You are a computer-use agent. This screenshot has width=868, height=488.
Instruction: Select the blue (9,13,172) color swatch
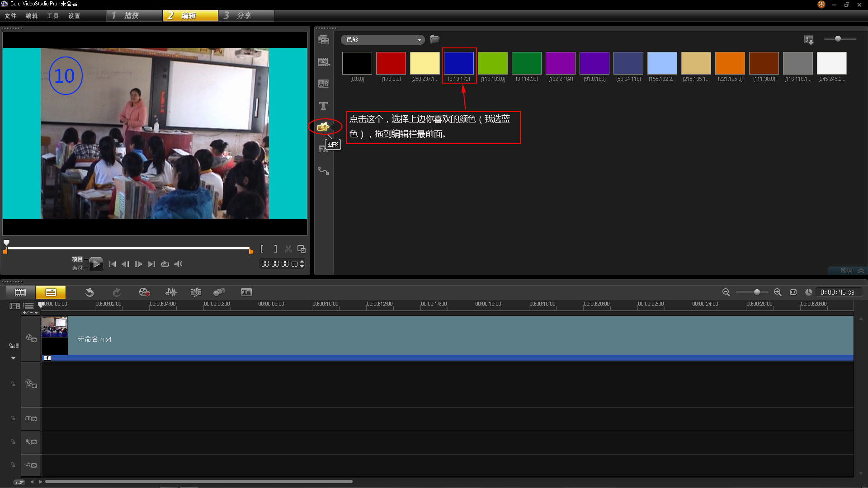point(458,63)
